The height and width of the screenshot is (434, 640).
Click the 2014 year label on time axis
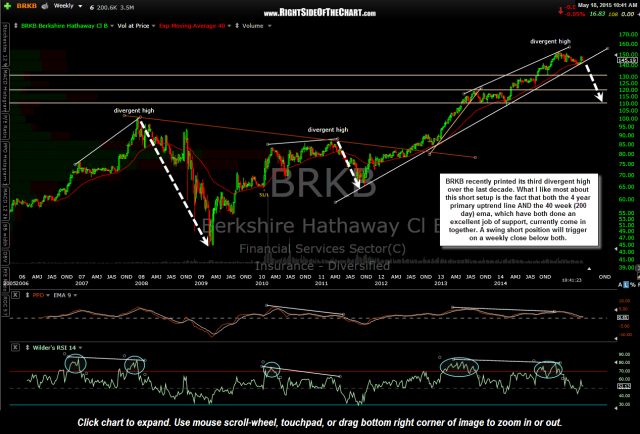(x=500, y=283)
